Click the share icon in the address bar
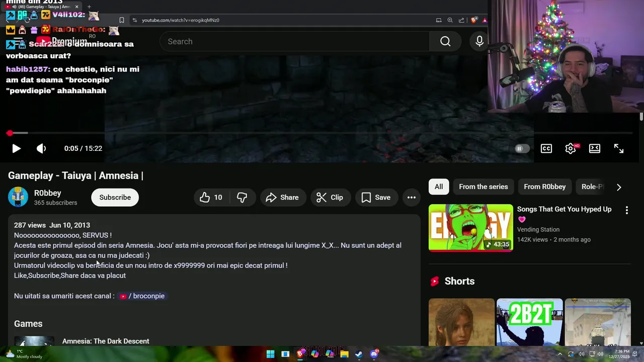 coord(461,20)
